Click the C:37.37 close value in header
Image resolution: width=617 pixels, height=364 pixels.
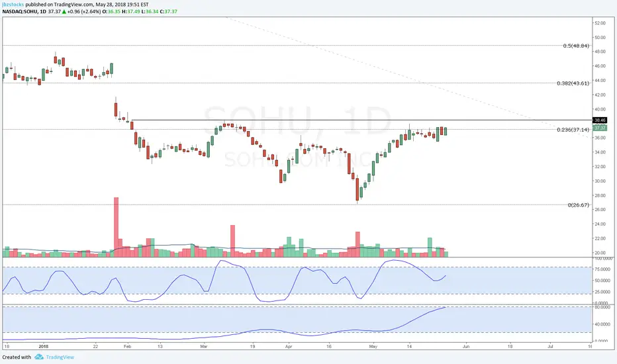point(168,11)
